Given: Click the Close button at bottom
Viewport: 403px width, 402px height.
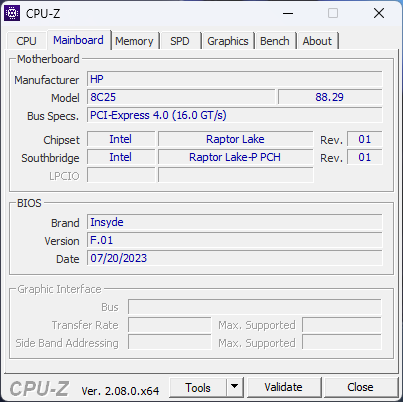Looking at the screenshot, I should tap(360, 387).
